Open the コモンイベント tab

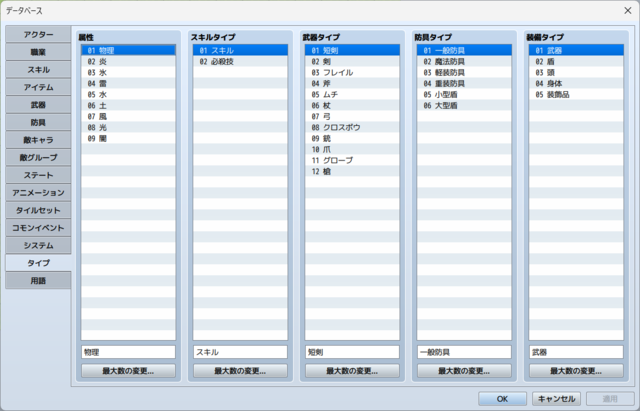pyautogui.click(x=38, y=228)
